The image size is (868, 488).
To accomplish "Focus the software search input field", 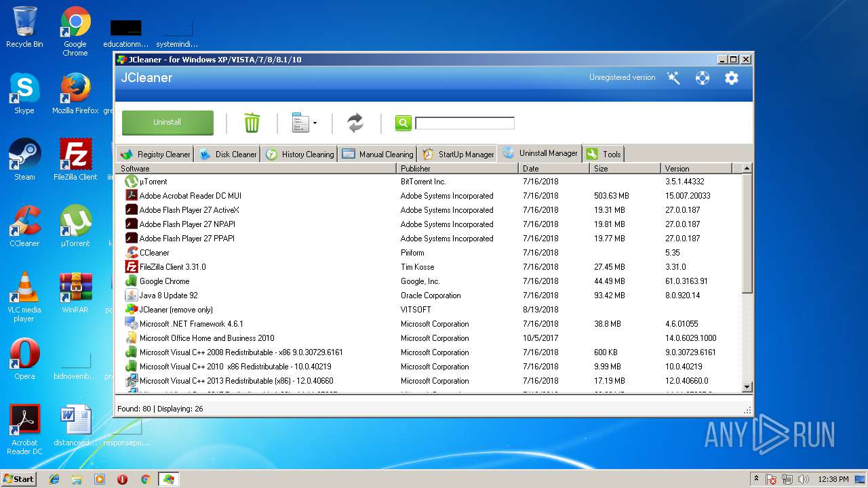I will tap(465, 123).
